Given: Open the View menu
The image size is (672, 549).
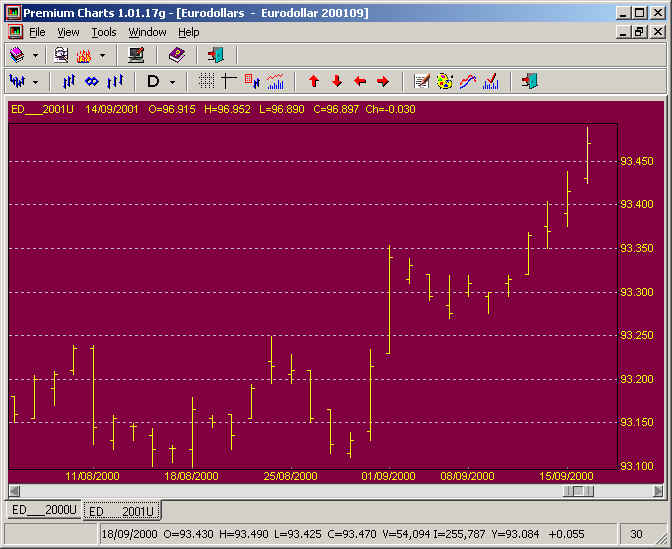Looking at the screenshot, I should pyautogui.click(x=68, y=32).
